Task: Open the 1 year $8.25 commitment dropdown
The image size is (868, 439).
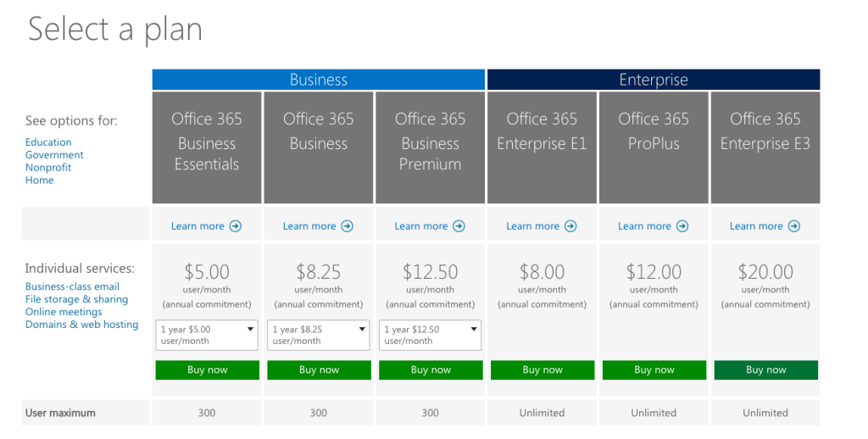Action: point(319,335)
